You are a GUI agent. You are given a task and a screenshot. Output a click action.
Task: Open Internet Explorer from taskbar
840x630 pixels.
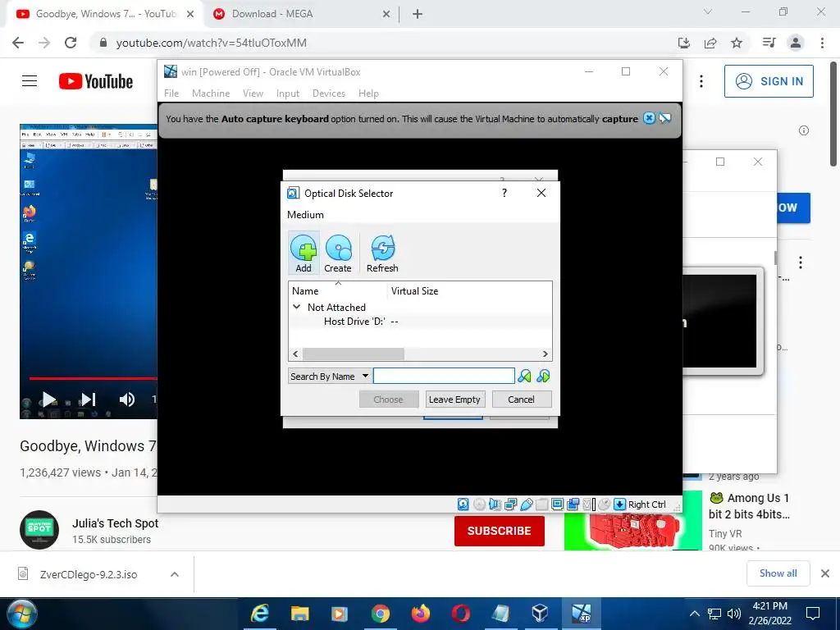pyautogui.click(x=260, y=613)
